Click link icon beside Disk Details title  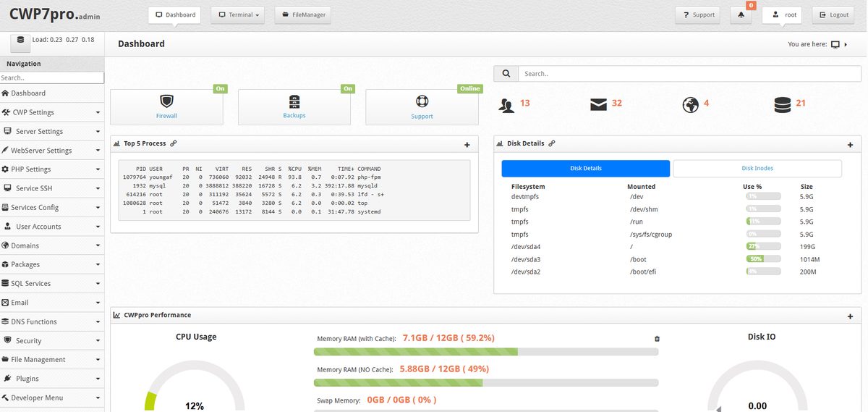[552, 143]
